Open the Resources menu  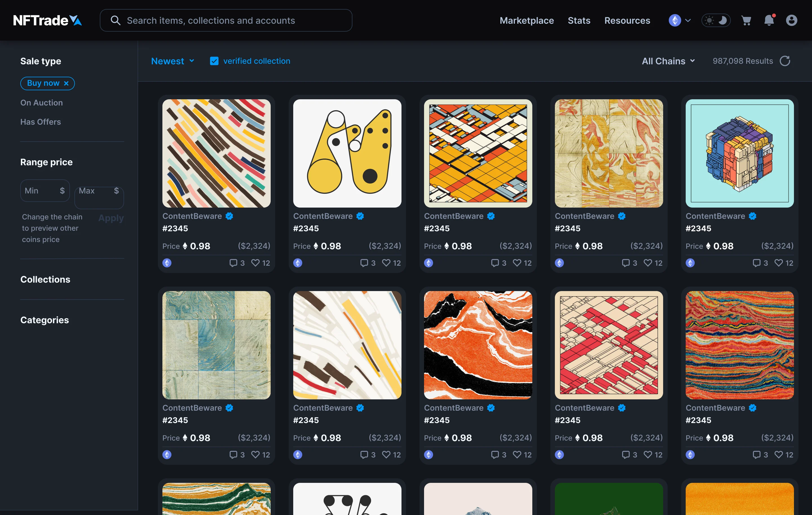pyautogui.click(x=627, y=21)
